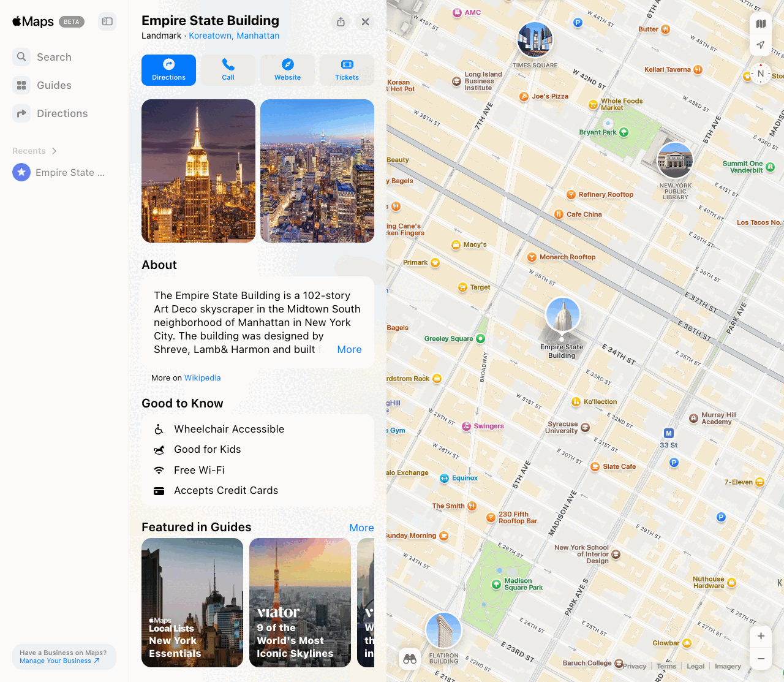Click the current location arrow icon
This screenshot has width=784, height=682.
tap(761, 45)
